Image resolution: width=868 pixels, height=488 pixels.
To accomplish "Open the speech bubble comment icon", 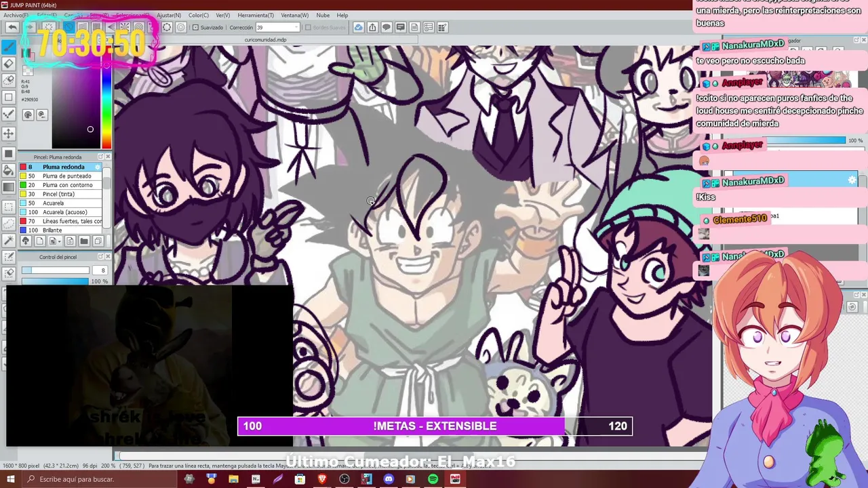I will (387, 27).
